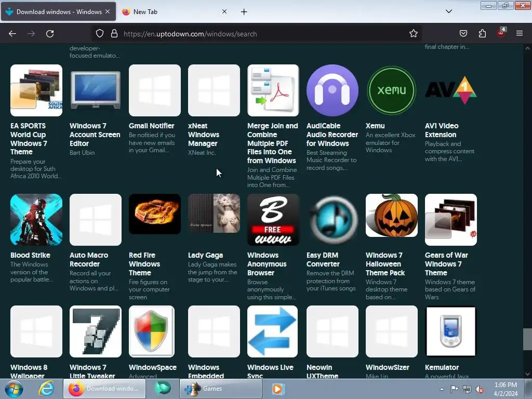Bookmark this page with the star icon
Image resolution: width=532 pixels, height=399 pixels.
click(413, 34)
